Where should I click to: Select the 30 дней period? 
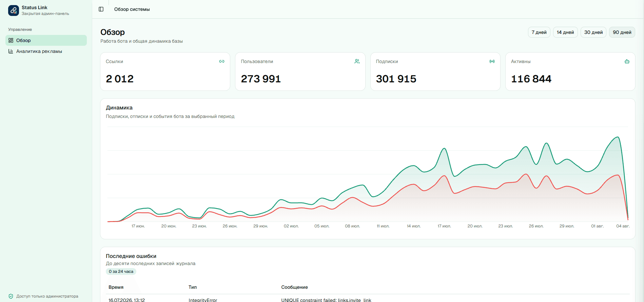(x=593, y=32)
